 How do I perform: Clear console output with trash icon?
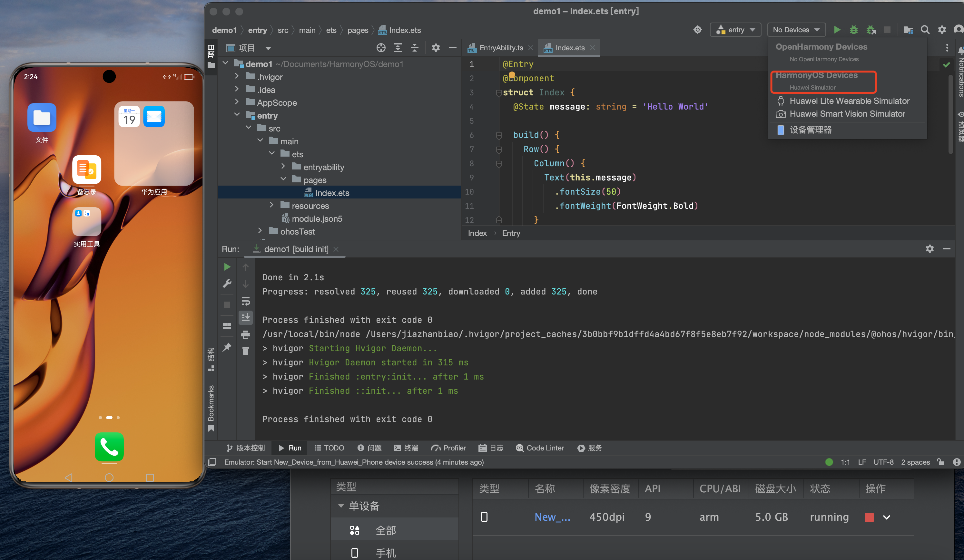click(x=246, y=351)
